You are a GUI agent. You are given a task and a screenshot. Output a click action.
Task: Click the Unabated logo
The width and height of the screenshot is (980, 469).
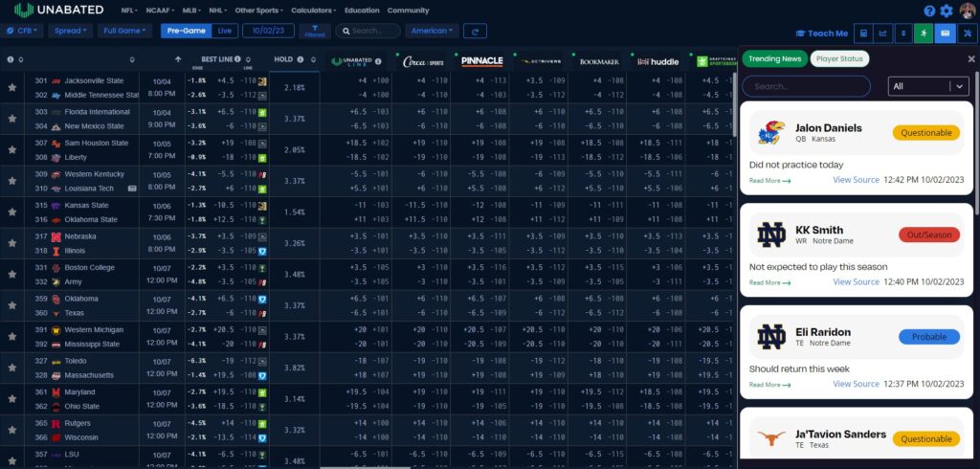(61, 11)
